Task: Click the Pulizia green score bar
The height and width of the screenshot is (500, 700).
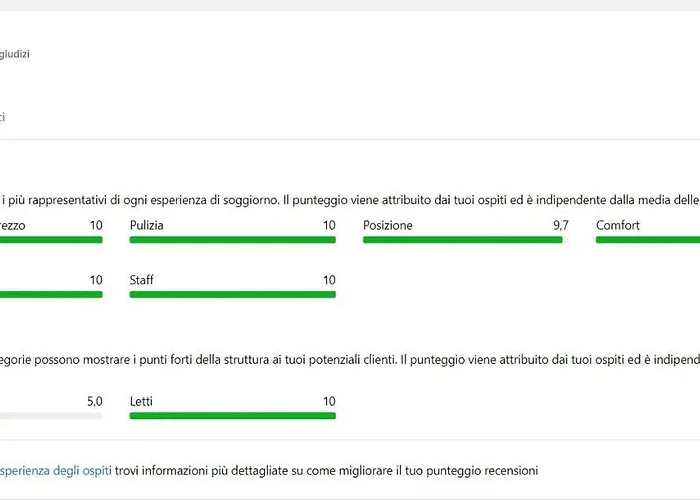Action: click(232, 240)
